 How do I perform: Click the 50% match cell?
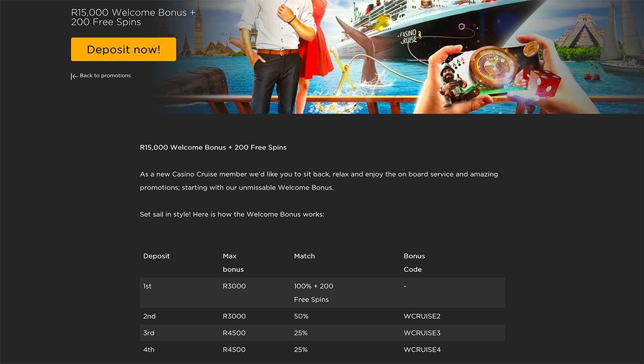(x=301, y=317)
